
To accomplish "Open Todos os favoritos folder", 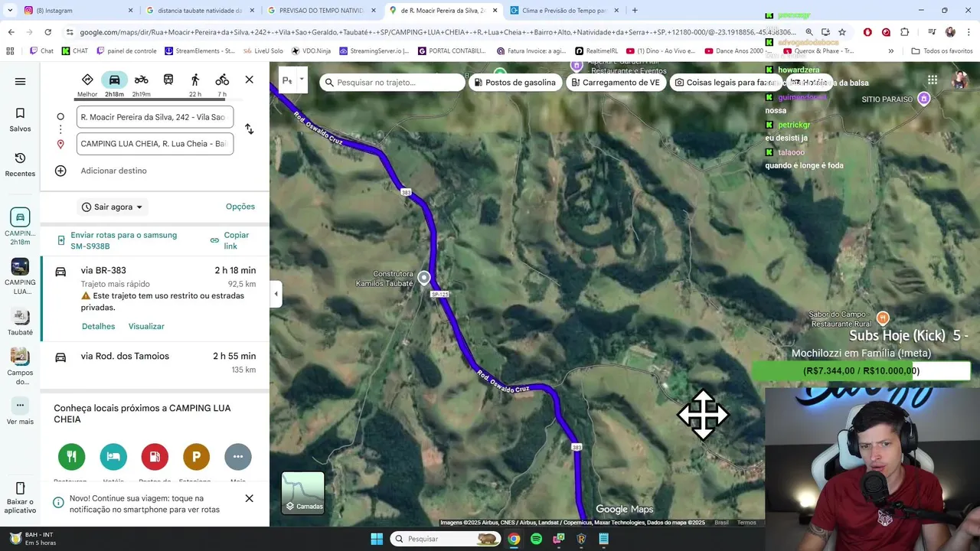I will tap(942, 51).
